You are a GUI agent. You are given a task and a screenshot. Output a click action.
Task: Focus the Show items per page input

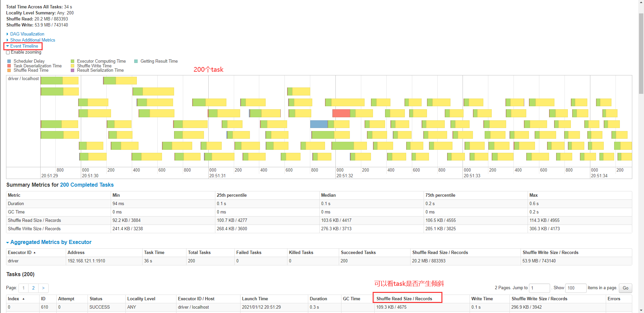(x=576, y=288)
